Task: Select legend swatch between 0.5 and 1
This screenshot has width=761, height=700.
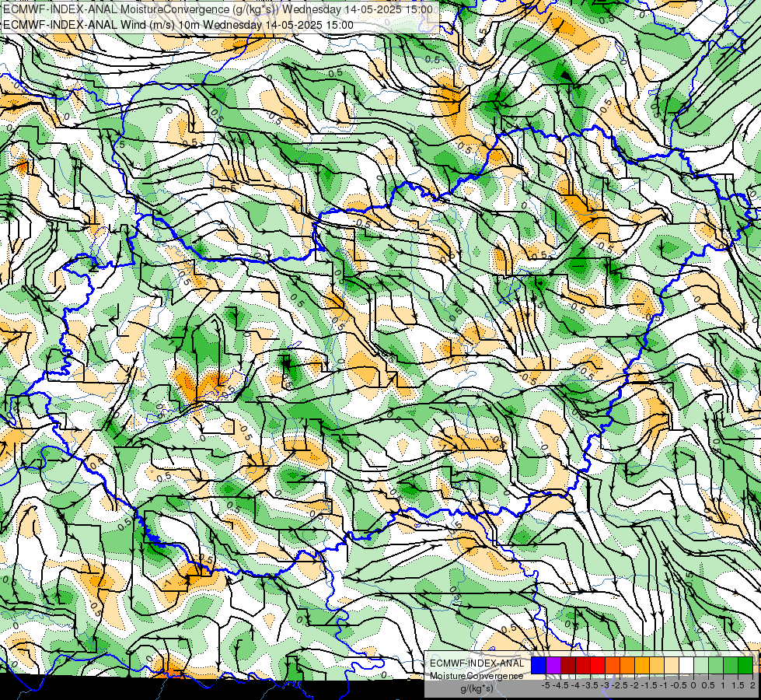Action: click(x=716, y=665)
